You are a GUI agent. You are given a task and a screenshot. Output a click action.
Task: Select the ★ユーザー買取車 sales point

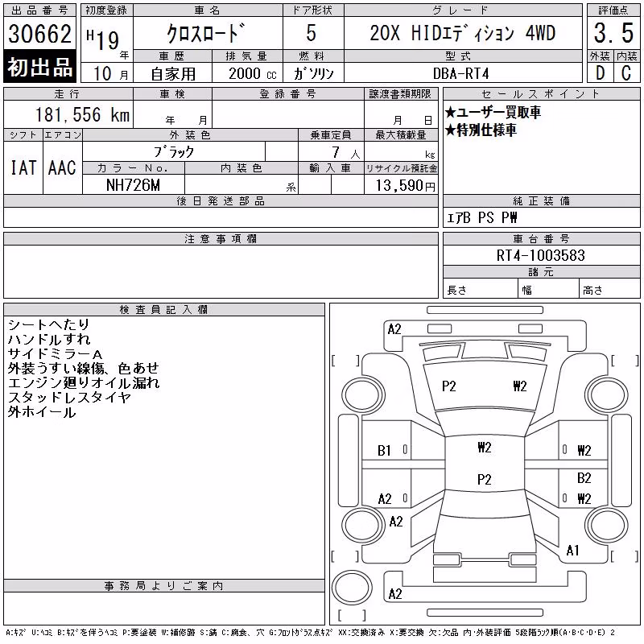pyautogui.click(x=493, y=112)
